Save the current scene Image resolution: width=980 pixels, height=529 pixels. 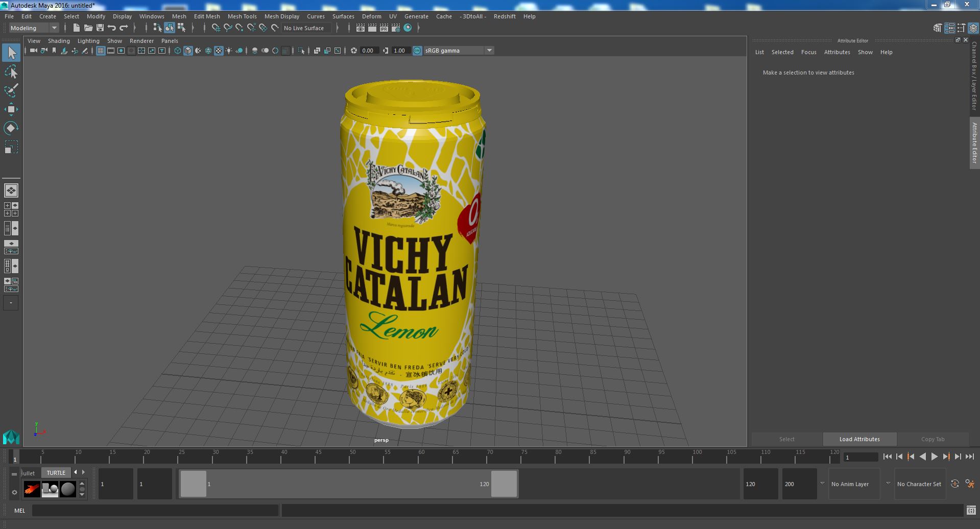[x=100, y=28]
